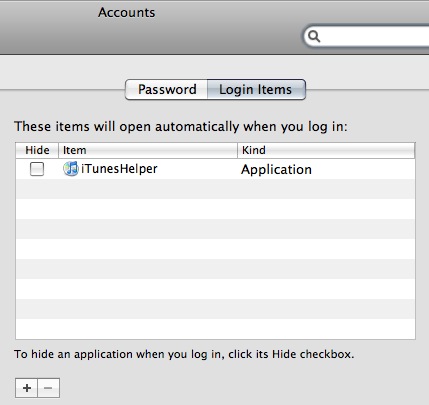Switch to the Password tab
Viewport: 429px width, 405px height.
coord(166,90)
